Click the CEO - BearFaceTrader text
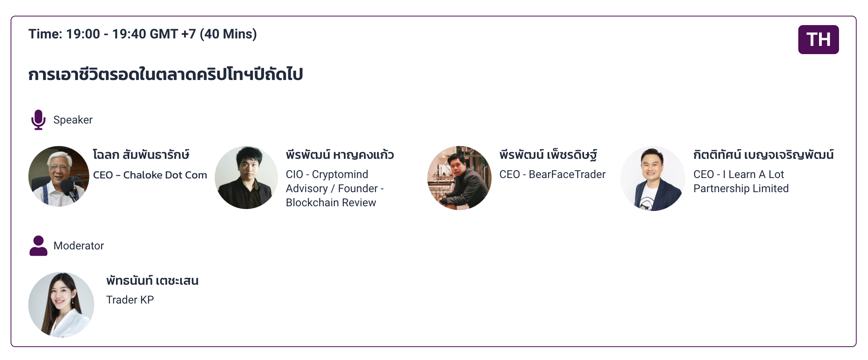The height and width of the screenshot is (360, 868). (552, 175)
